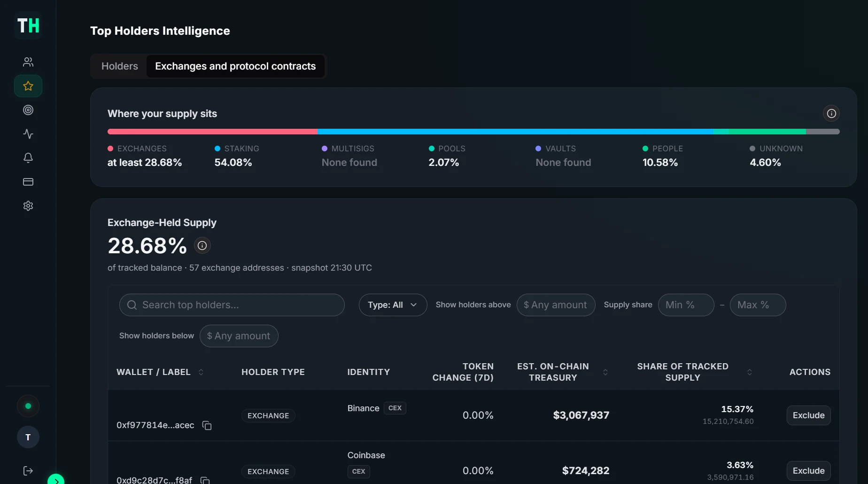Viewport: 868px width, 484px height.
Task: Open the card icon in the sidebar
Action: tap(28, 182)
